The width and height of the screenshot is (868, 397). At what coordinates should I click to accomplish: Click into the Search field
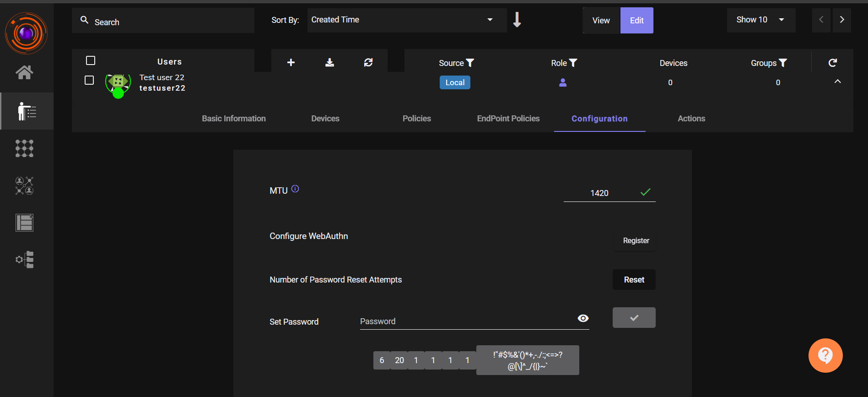click(163, 21)
